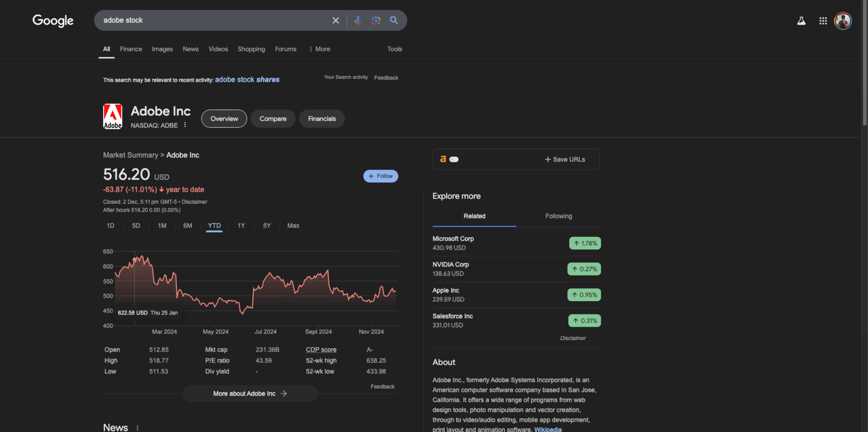The width and height of the screenshot is (868, 432).
Task: Select YTD chart range
Action: (x=214, y=226)
